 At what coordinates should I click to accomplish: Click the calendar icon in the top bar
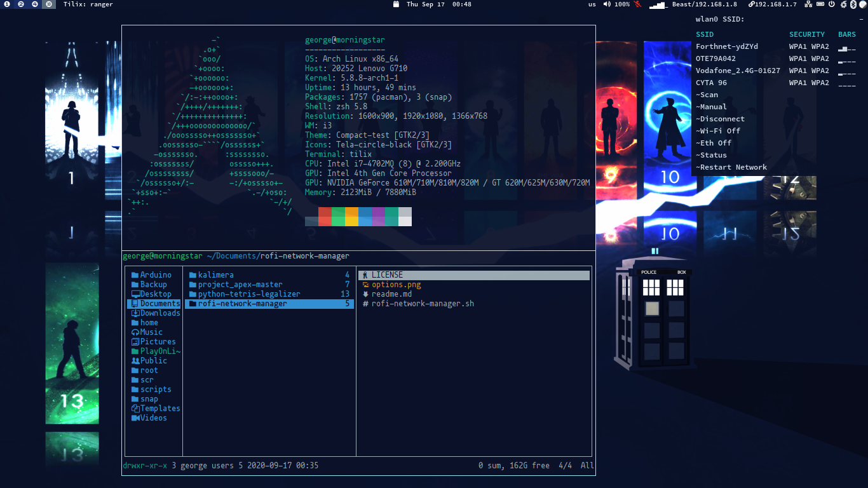(x=396, y=4)
